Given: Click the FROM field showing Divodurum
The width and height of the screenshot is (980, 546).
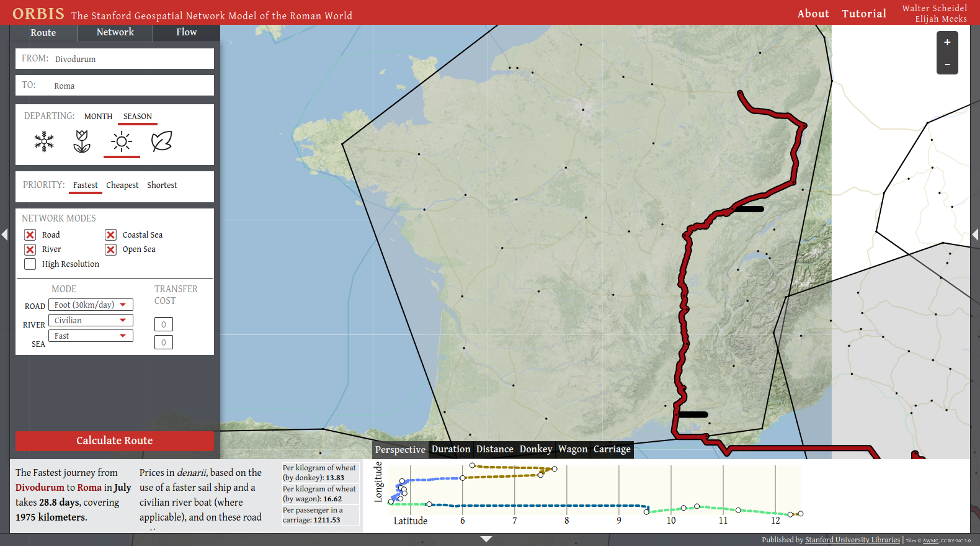Looking at the screenshot, I should (115, 59).
